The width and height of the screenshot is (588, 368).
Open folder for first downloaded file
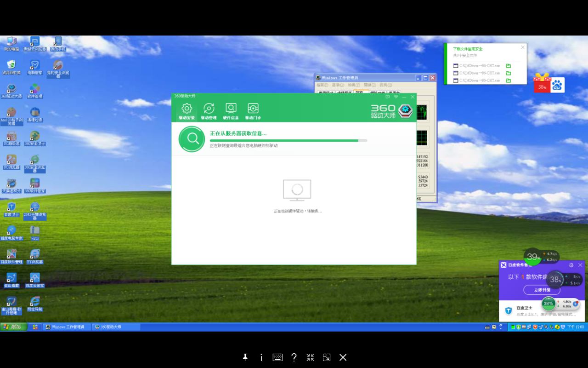(509, 66)
